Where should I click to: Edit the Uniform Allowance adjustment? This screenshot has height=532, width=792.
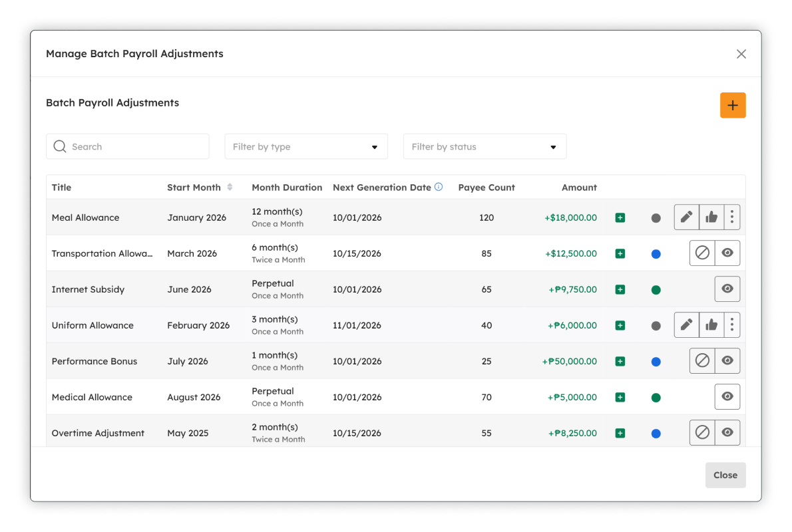(x=686, y=325)
